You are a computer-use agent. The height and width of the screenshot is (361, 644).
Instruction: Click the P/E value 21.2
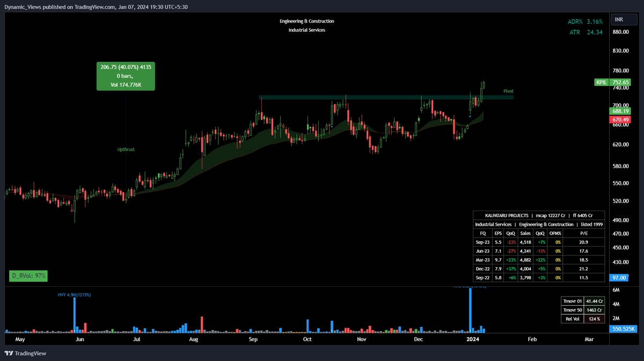584,269
